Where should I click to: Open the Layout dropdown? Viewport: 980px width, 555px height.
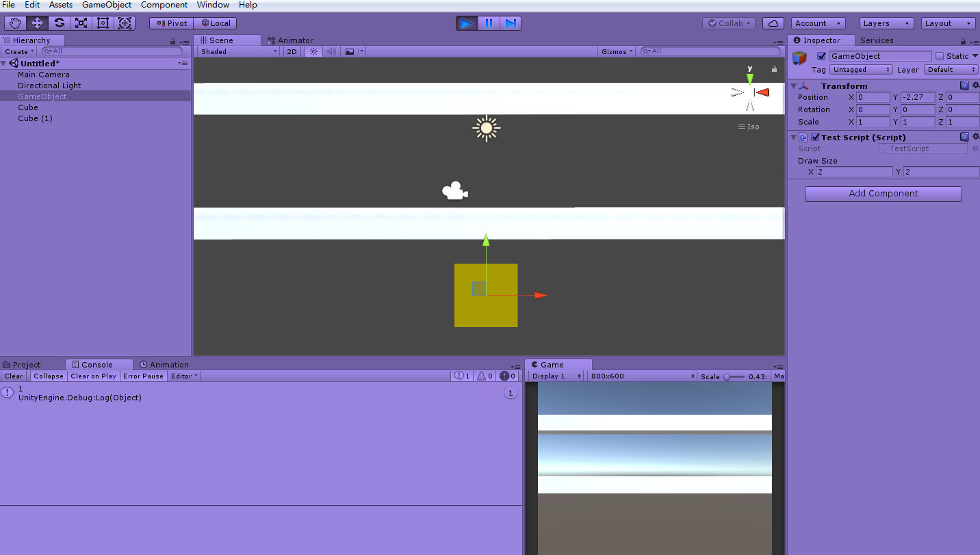[x=948, y=23]
